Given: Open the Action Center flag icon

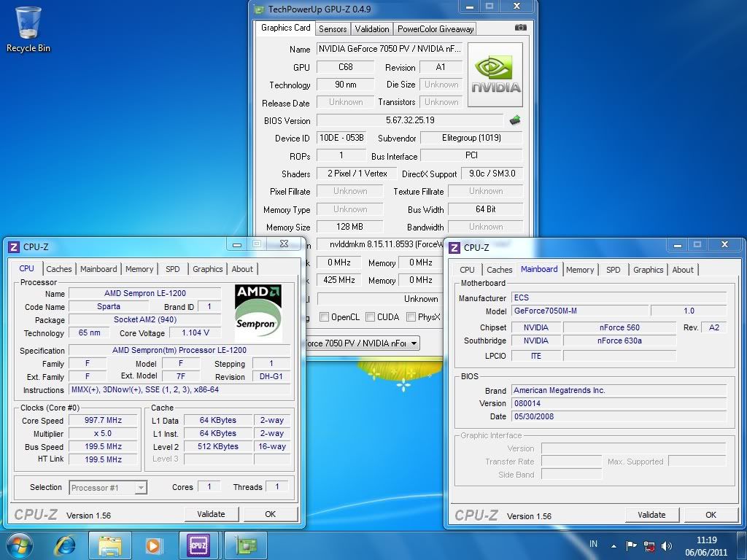Looking at the screenshot, I should click(631, 545).
